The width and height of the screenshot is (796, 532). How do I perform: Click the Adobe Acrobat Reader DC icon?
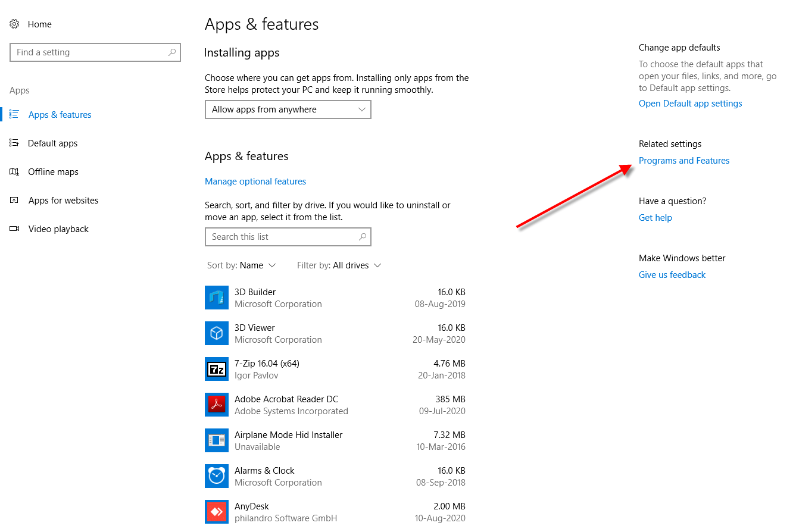pos(217,405)
